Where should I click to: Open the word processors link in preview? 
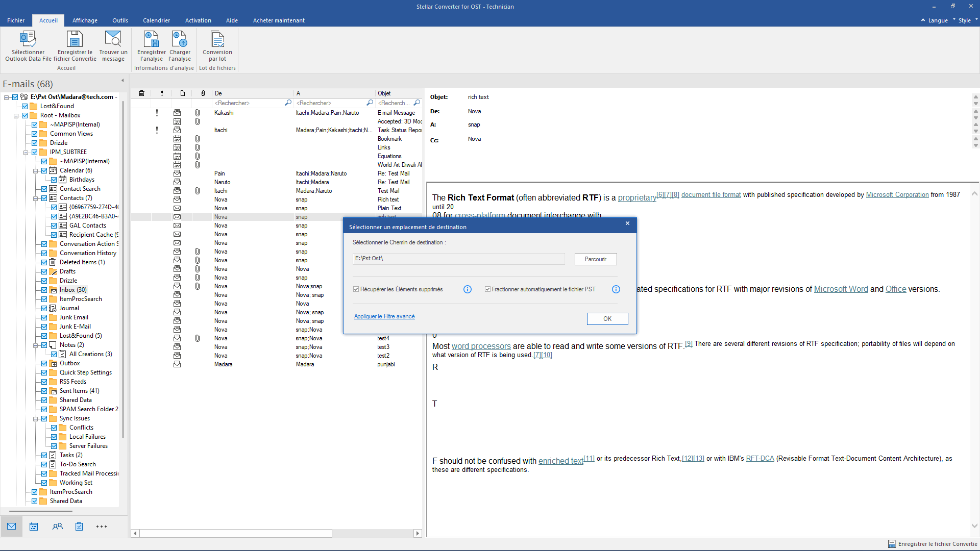pyautogui.click(x=481, y=346)
